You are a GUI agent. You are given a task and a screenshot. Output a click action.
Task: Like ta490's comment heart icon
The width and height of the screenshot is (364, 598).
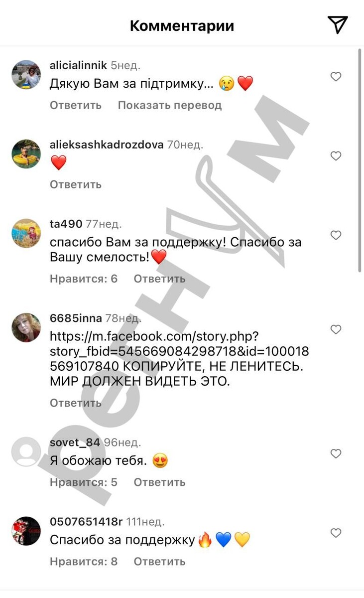coord(336,235)
